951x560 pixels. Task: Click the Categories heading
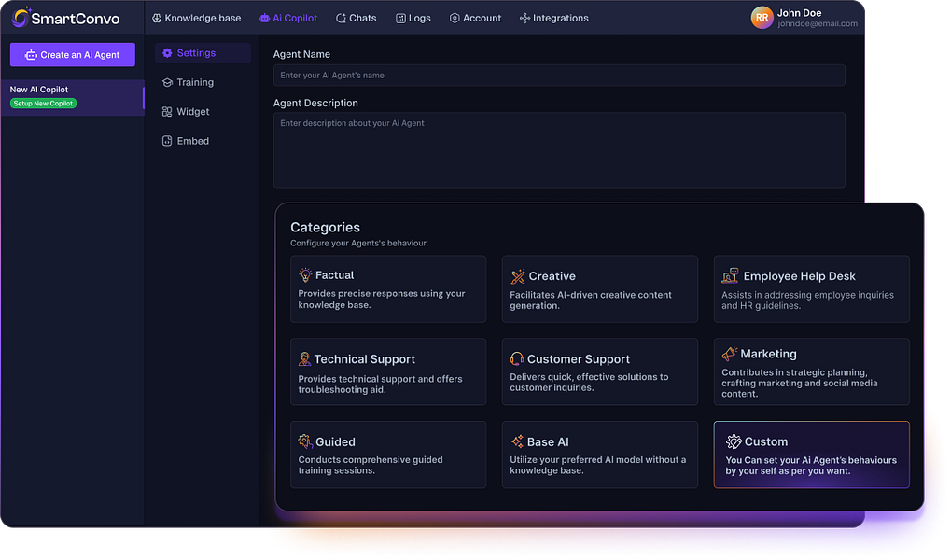click(325, 228)
